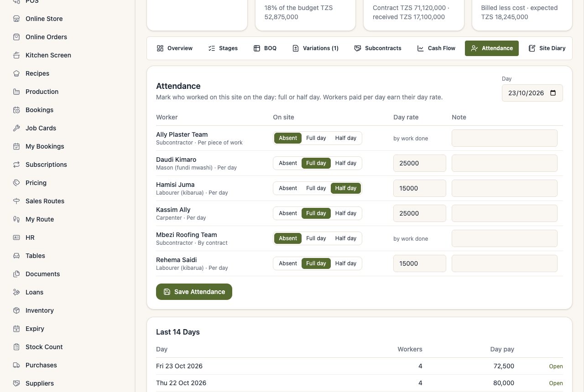This screenshot has height=392, width=584.
Task: Open Sales Routes signpost icon
Action: 16,201
